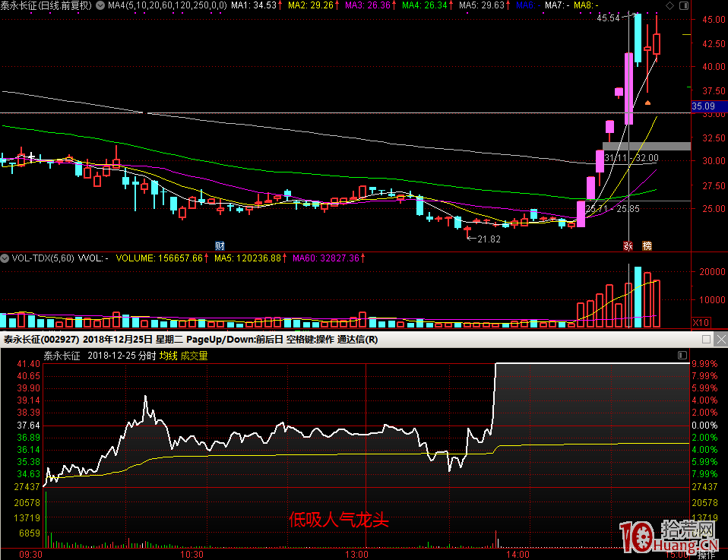728x560 pixels.
Task: Click the 9.99% label on the percent axis
Action: point(704,364)
